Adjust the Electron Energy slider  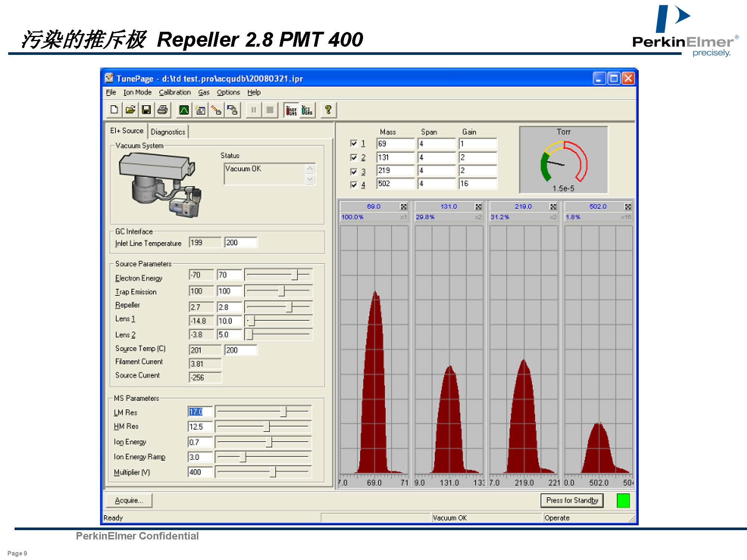coord(278,275)
